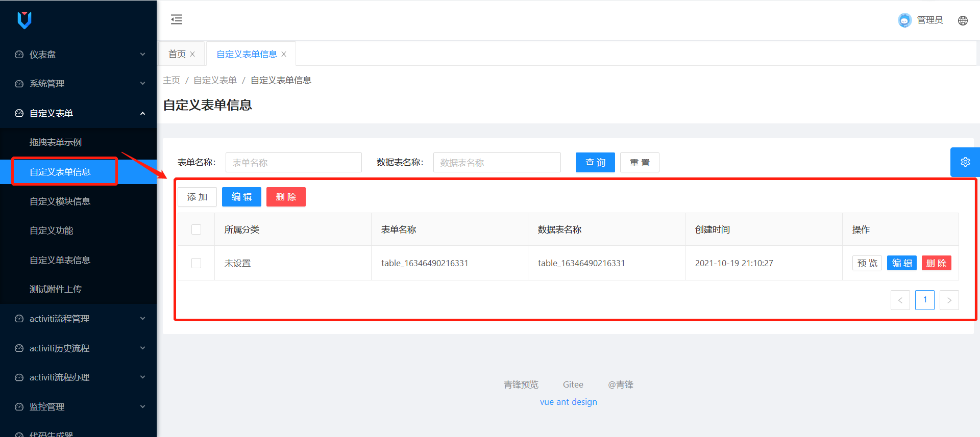Expand the activiti流程管理 chevron

pos(143,319)
